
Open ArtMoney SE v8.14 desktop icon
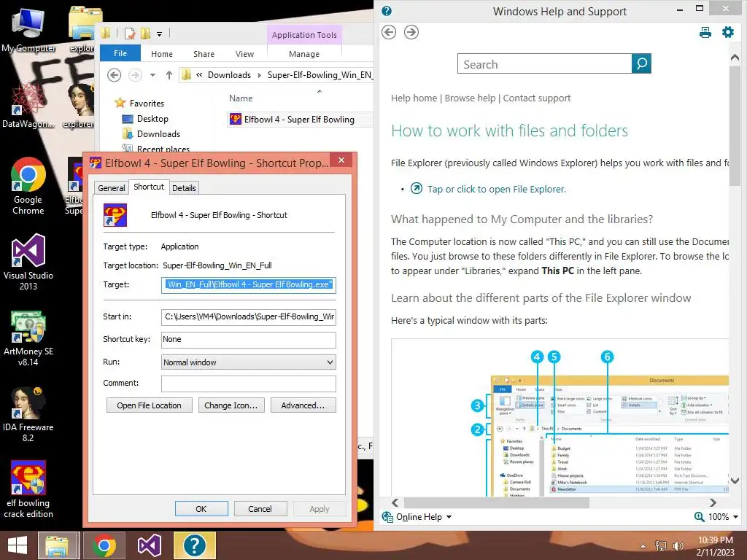coord(28,338)
